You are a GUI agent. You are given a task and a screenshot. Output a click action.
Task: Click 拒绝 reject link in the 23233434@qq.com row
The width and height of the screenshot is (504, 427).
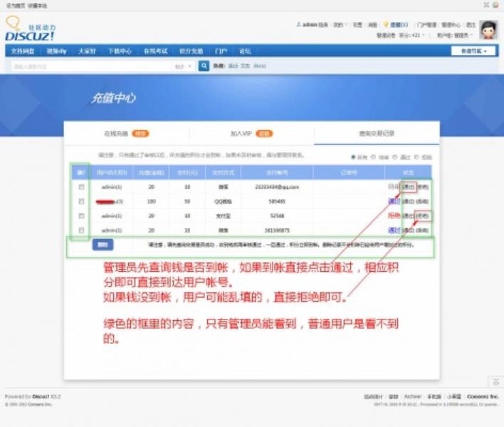click(422, 187)
